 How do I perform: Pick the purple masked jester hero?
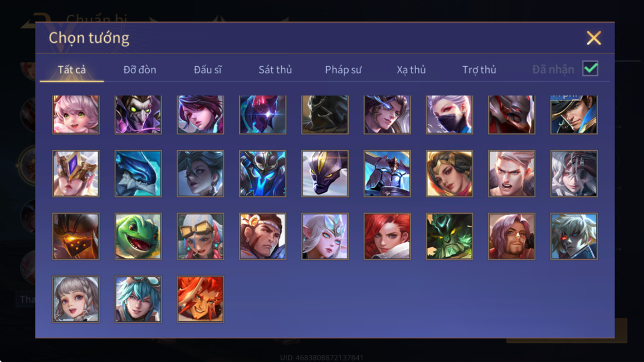pos(138,115)
